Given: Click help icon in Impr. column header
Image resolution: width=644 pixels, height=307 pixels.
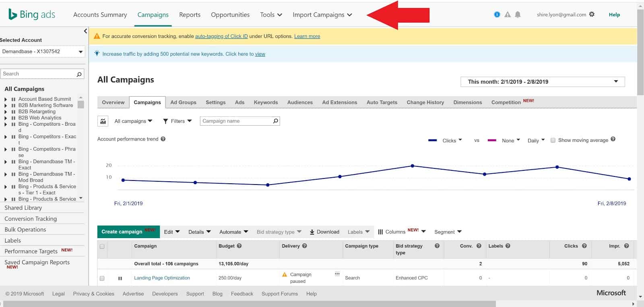Looking at the screenshot, I should (627, 246).
